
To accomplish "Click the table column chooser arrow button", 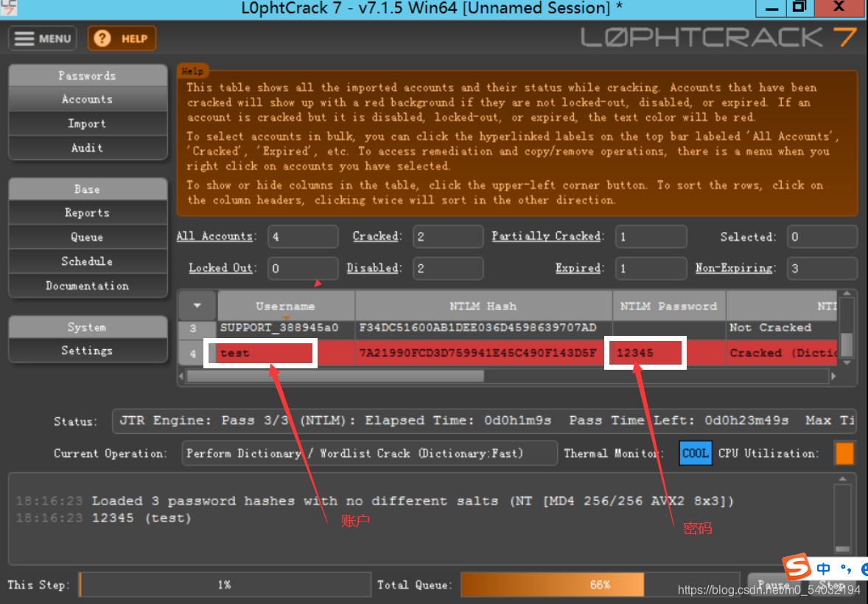I will [197, 306].
